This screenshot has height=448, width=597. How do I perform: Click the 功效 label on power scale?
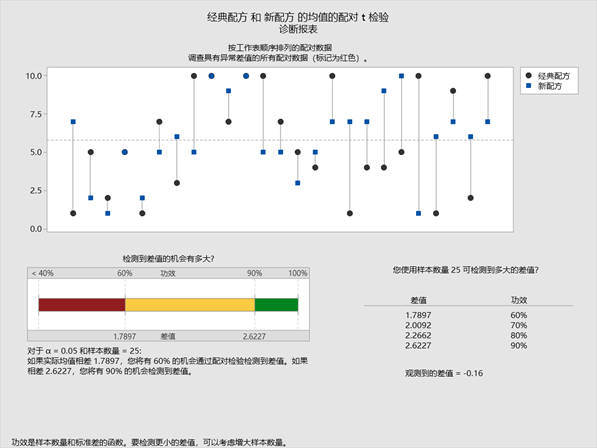(168, 273)
